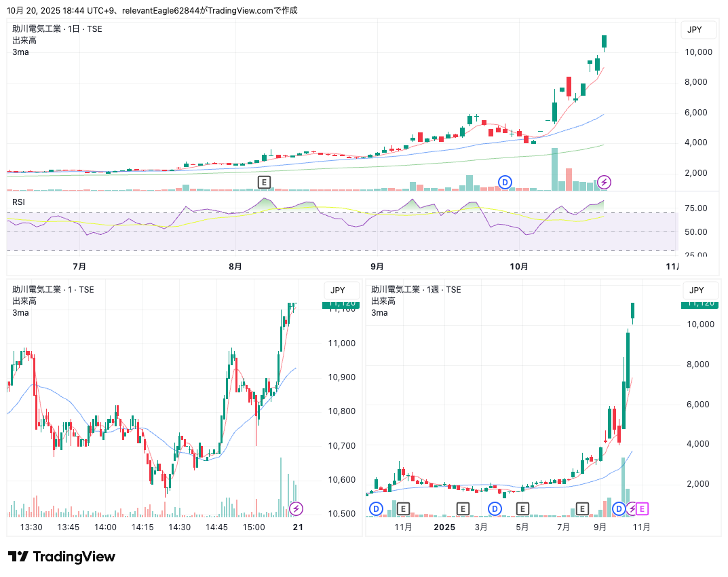Image resolution: width=728 pixels, height=577 pixels.
Task: Click the E marker near 11月 on weekly chart
Action: 403,508
